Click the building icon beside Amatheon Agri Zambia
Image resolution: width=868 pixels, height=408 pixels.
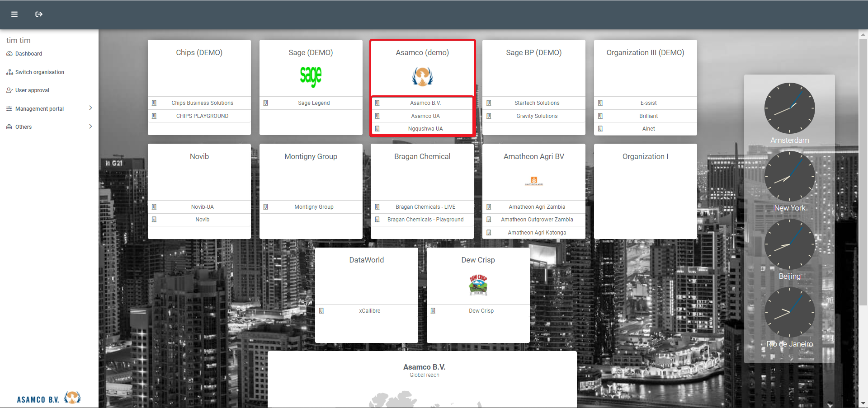coord(489,207)
